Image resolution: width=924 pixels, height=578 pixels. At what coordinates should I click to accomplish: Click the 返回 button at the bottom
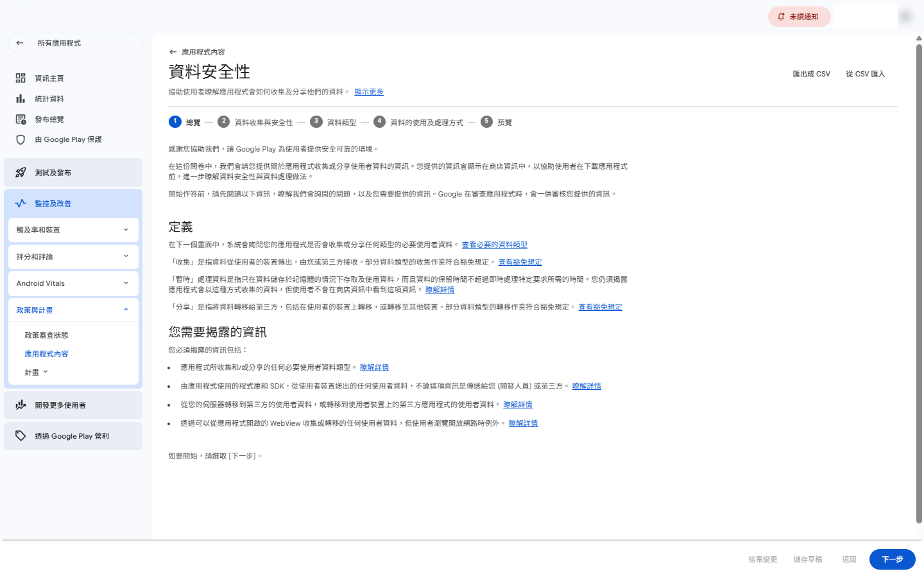[x=849, y=559]
